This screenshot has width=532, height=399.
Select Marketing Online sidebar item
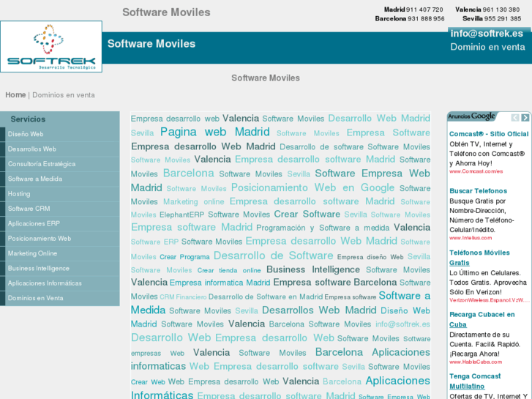[x=62, y=253]
